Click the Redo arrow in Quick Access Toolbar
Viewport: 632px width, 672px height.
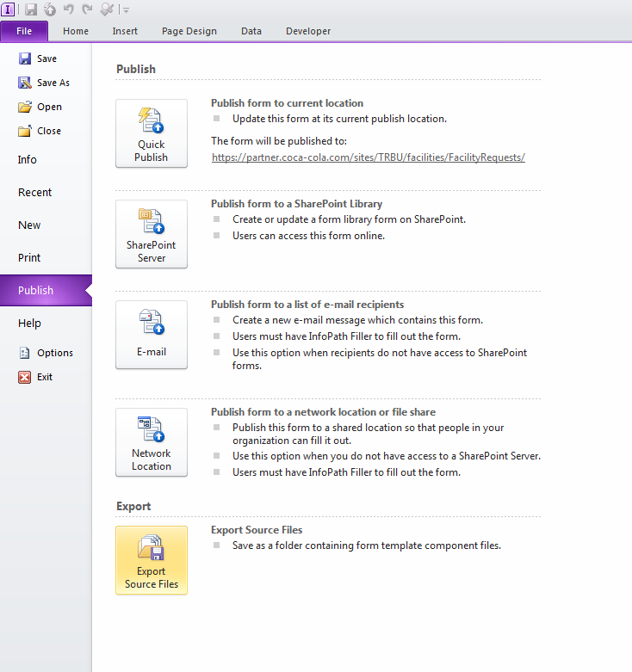tap(88, 9)
